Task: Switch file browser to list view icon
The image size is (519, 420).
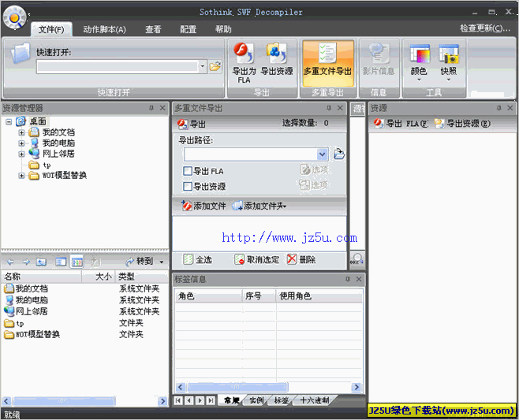Action: click(x=61, y=262)
